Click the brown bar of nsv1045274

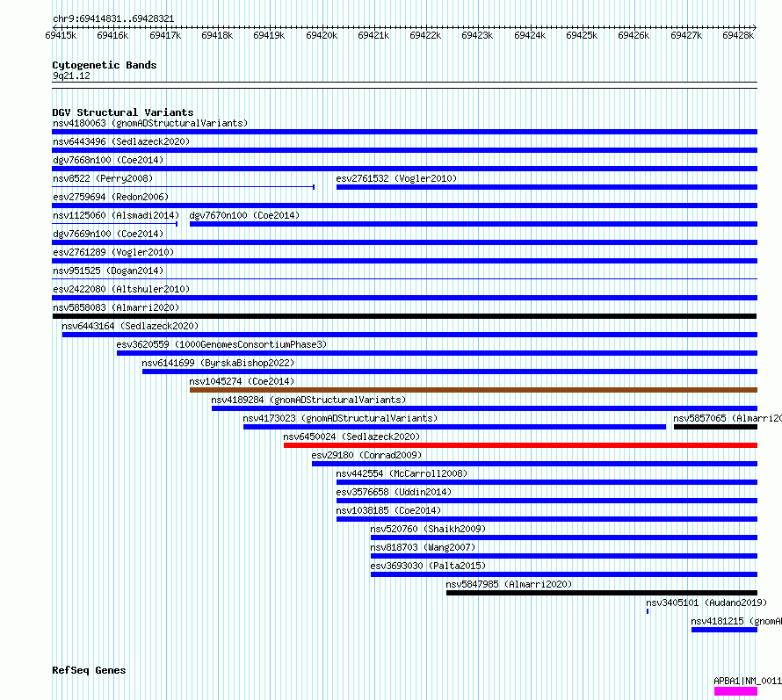tap(474, 390)
